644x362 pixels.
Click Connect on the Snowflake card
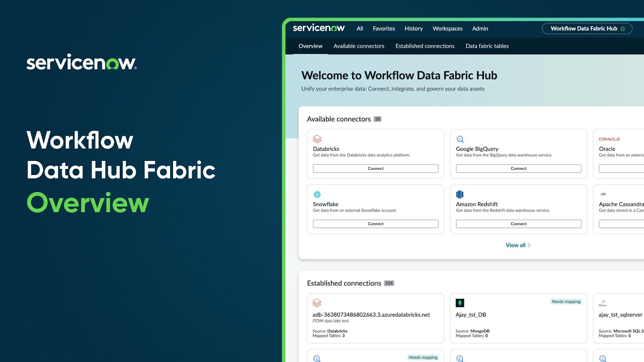(x=375, y=224)
